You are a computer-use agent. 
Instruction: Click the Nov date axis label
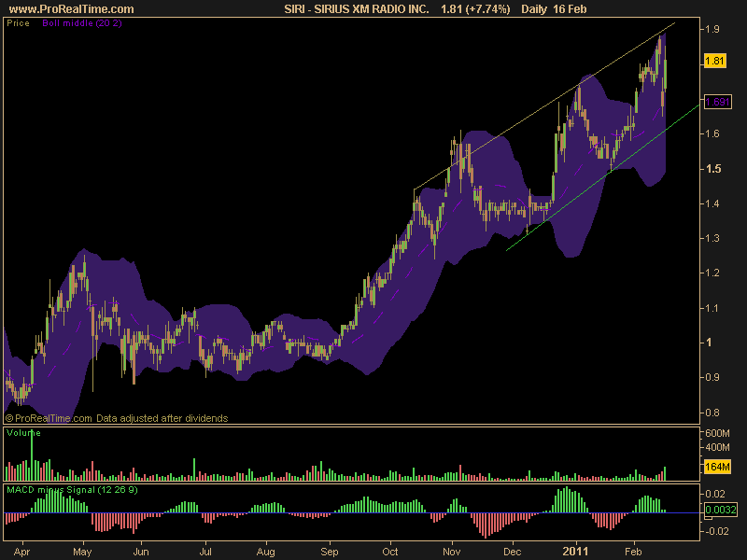pos(452,552)
